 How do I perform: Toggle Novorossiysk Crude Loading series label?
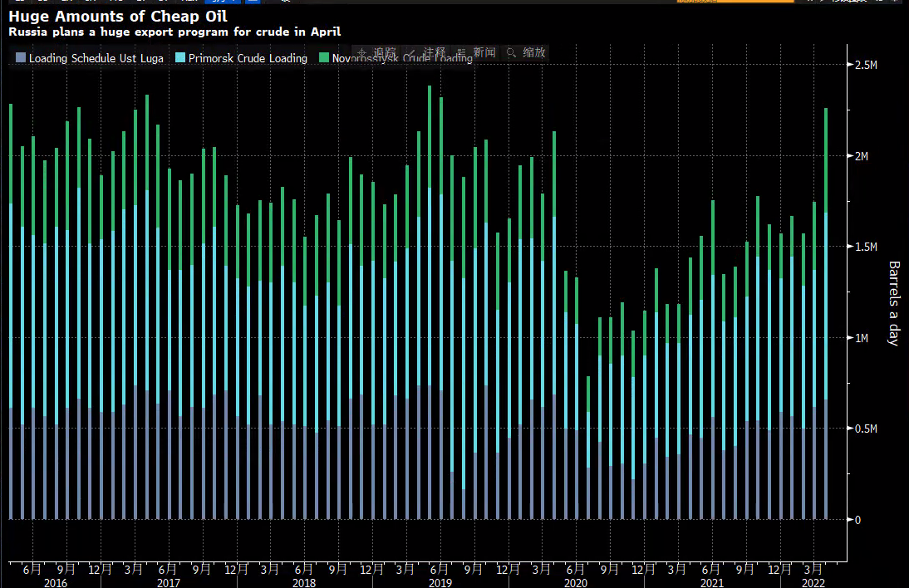(x=402, y=59)
